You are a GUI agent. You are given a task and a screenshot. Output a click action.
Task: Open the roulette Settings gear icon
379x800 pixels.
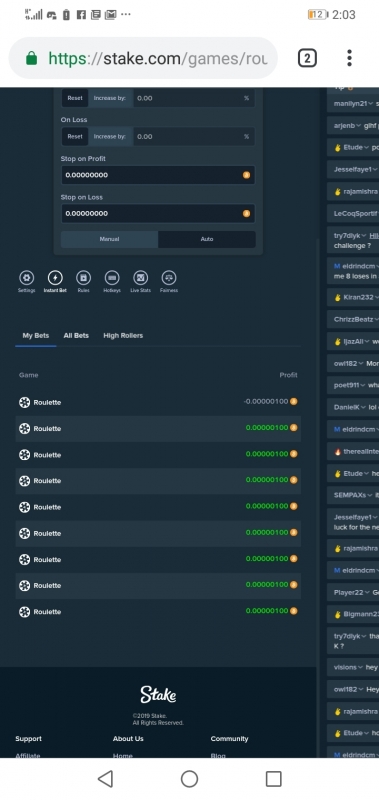(27, 278)
